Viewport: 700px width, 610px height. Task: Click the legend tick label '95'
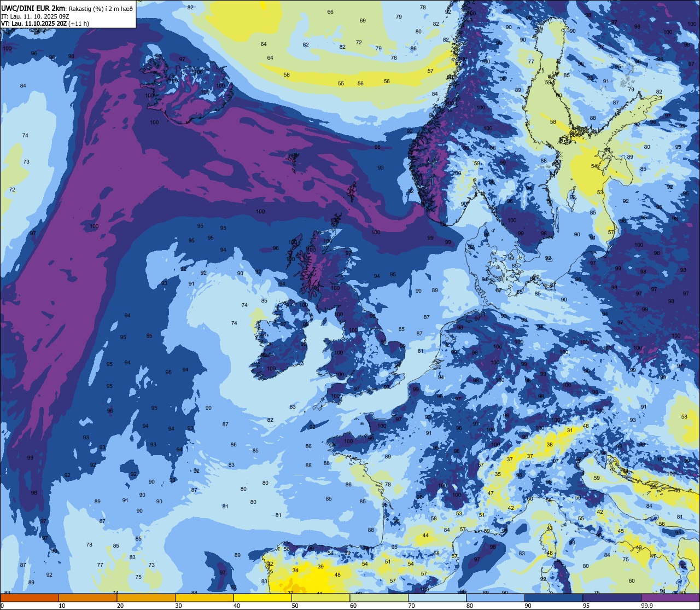tap(586, 606)
